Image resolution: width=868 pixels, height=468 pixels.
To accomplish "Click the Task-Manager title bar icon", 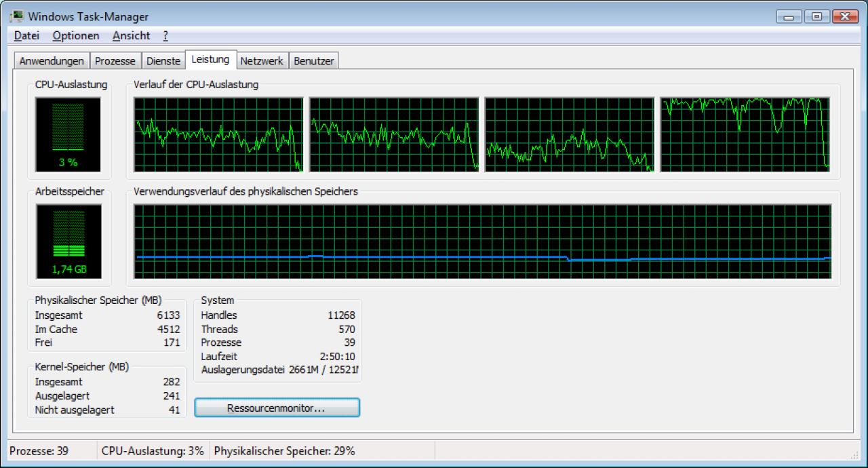I will click(x=16, y=16).
